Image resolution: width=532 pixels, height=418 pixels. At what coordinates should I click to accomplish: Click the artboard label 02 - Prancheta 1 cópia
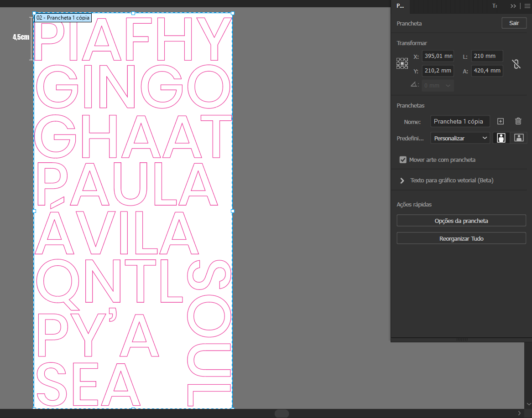tap(63, 18)
